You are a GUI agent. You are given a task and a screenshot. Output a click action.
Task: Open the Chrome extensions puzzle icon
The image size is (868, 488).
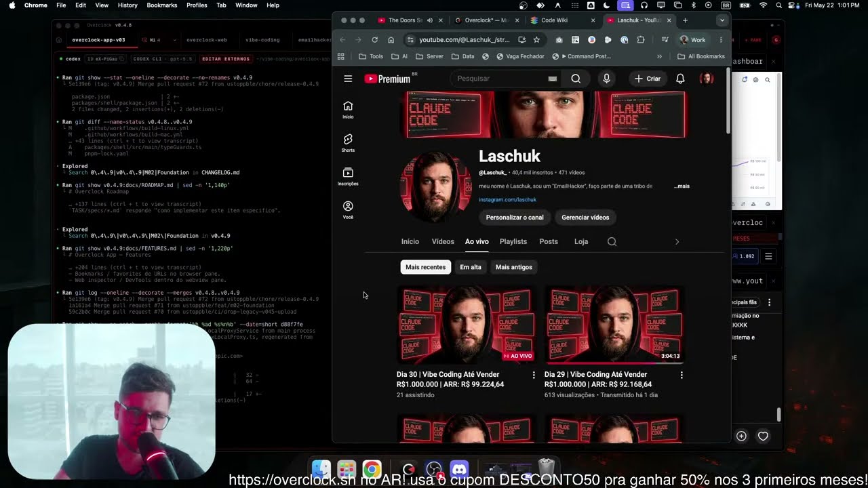pos(641,40)
